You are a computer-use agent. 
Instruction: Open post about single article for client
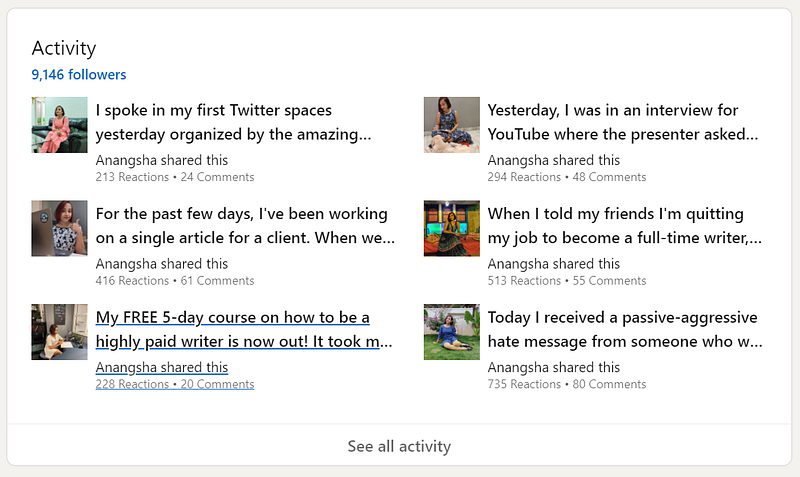(245, 225)
